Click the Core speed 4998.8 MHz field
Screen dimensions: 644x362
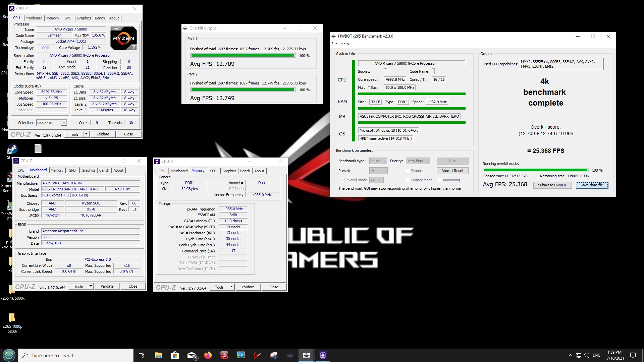(395, 79)
